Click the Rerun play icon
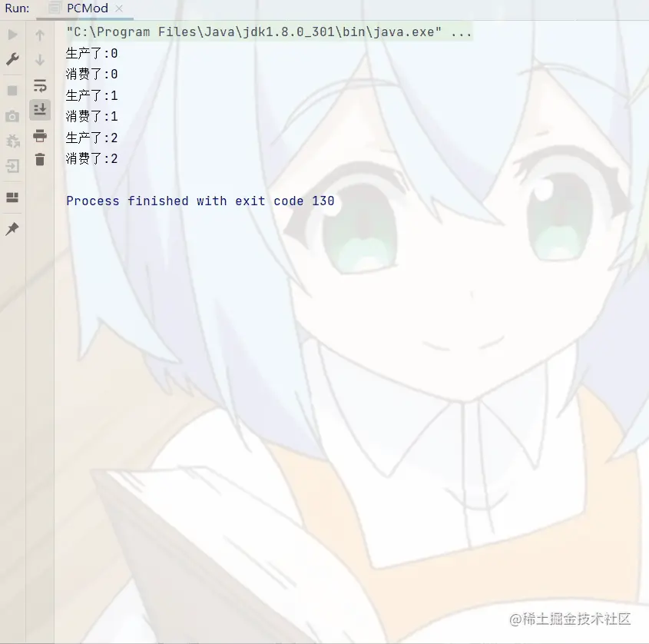 coord(13,35)
